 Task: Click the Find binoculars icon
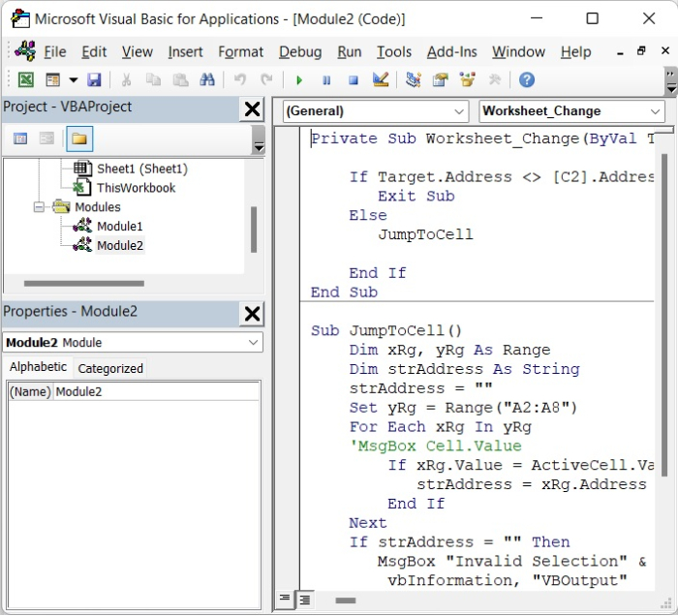[x=206, y=79]
